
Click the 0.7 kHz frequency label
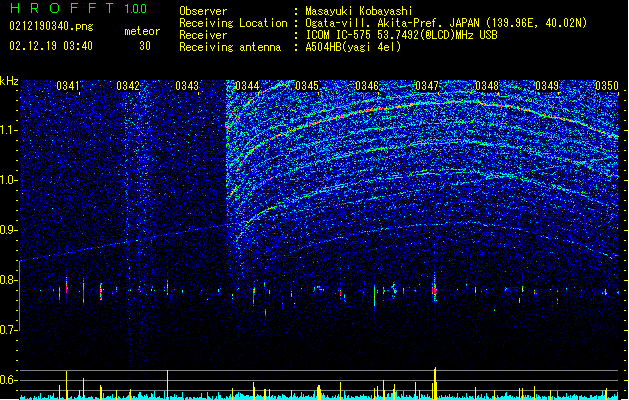pos(9,330)
